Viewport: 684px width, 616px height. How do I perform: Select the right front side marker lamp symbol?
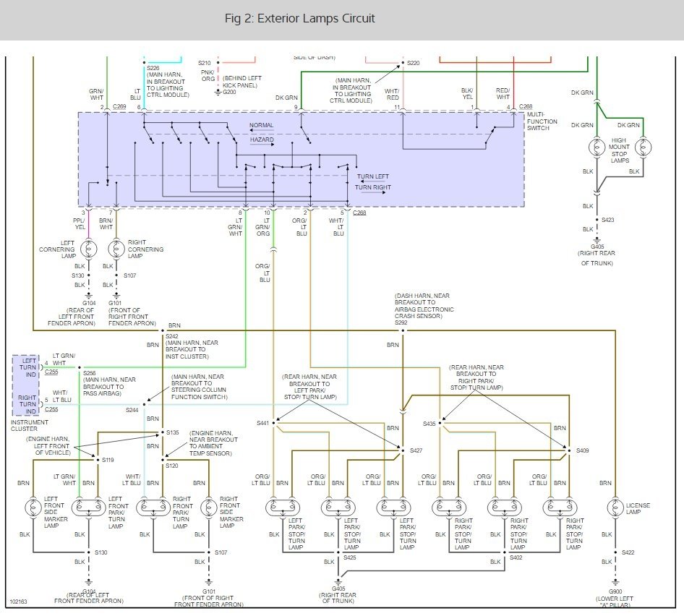209,508
